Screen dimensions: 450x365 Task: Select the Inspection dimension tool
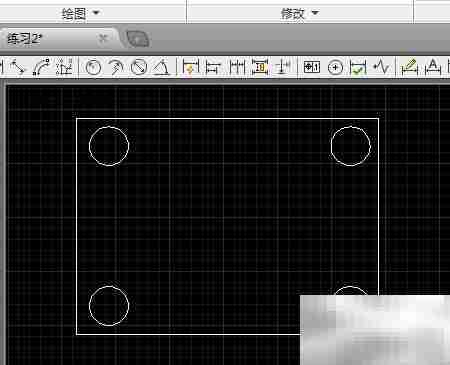(x=358, y=67)
